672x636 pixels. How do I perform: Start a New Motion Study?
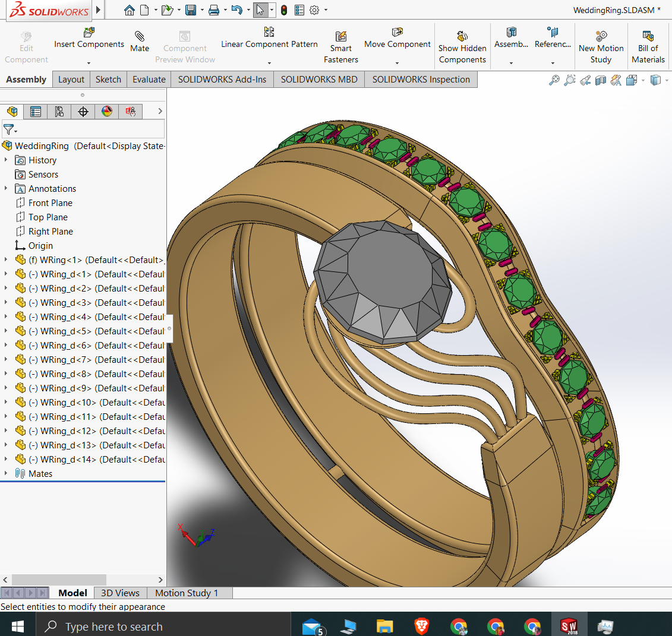601,36
